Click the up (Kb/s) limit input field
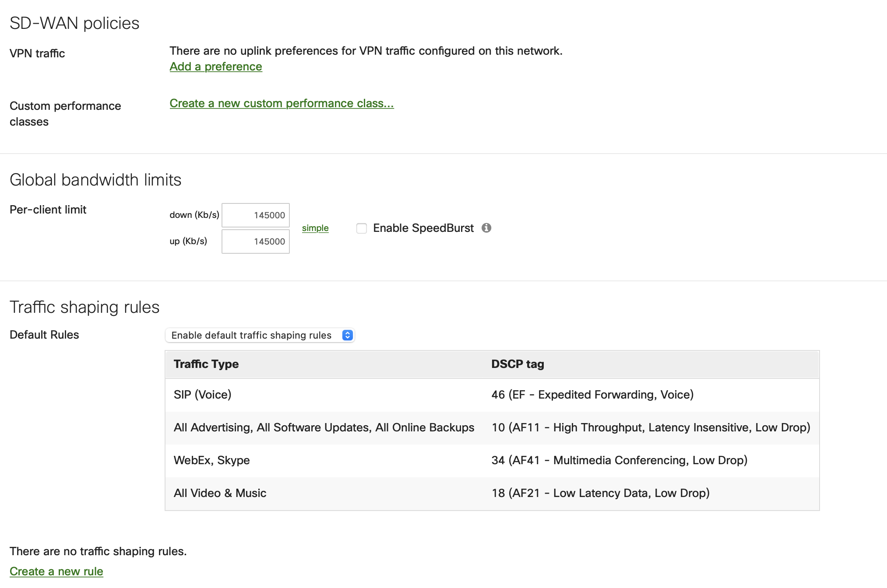 coord(255,241)
